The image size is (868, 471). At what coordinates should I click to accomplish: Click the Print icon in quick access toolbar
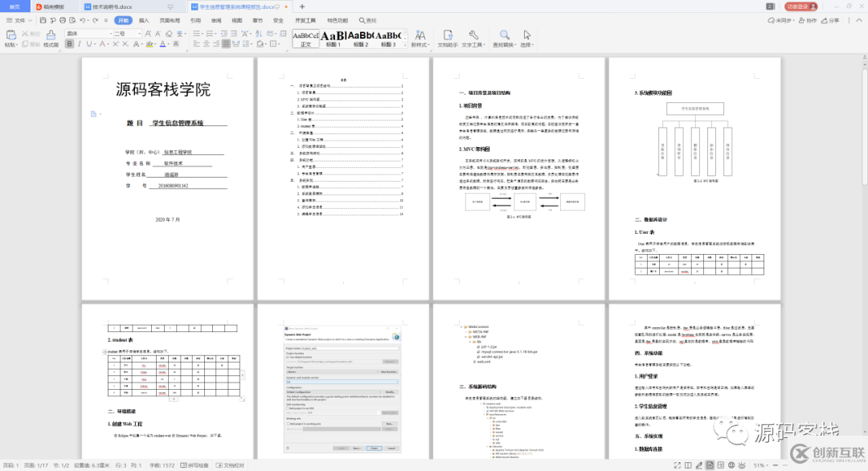tap(63, 20)
